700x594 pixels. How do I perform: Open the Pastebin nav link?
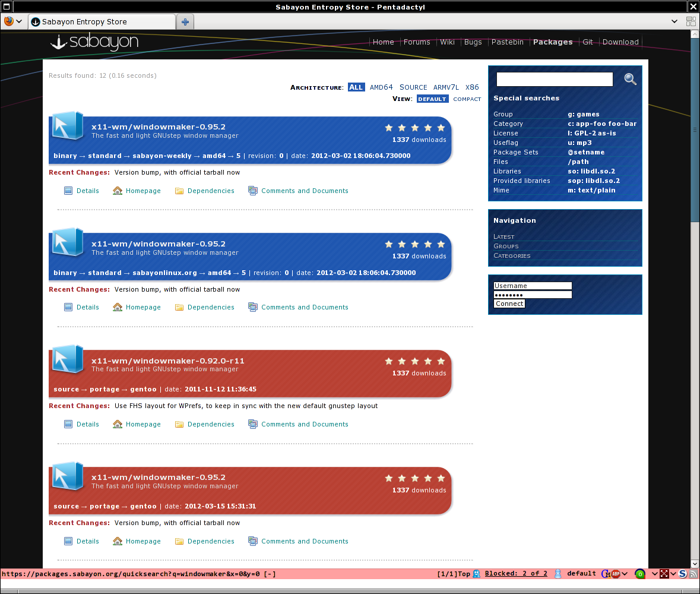[507, 42]
